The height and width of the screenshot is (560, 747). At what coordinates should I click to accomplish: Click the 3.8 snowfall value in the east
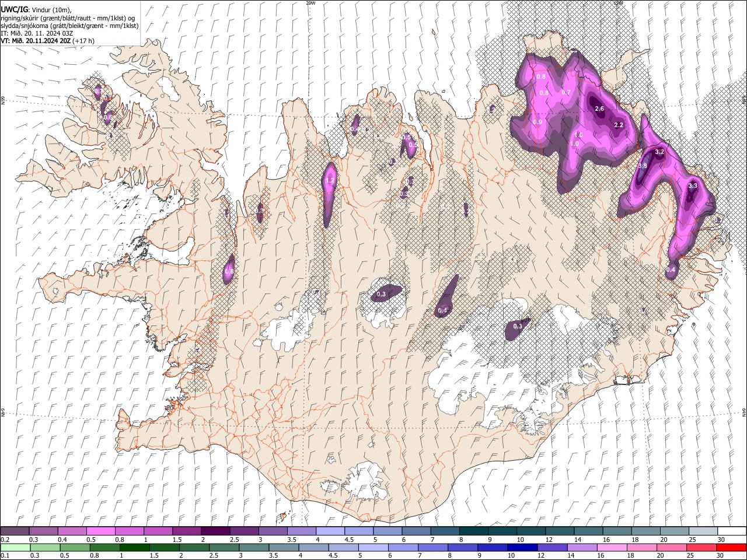pyautogui.click(x=643, y=166)
